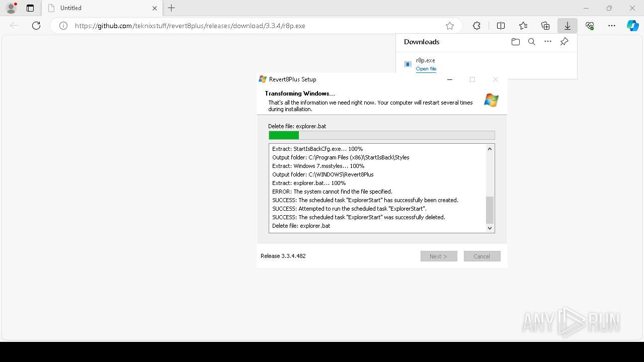This screenshot has height=362, width=644.
Task: Select the ExplorerStart successfully deleted log line
Action: tap(359, 217)
